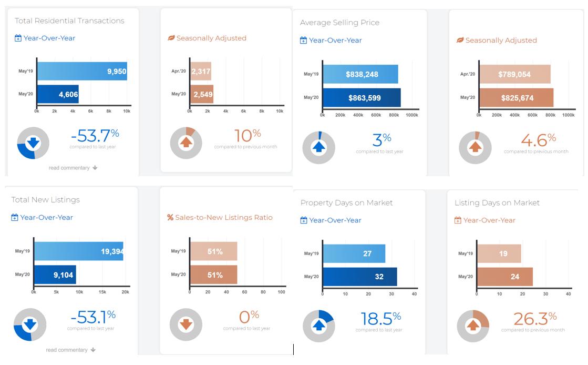Click the May'19 bar showing 19,394 listings
Viewport: 588px width, 365px height.
(x=79, y=251)
